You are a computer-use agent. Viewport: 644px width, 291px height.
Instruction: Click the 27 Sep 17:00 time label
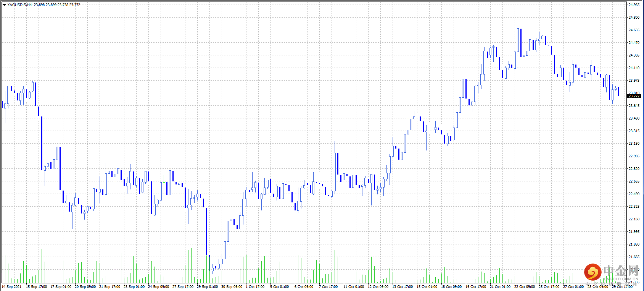click(183, 287)
